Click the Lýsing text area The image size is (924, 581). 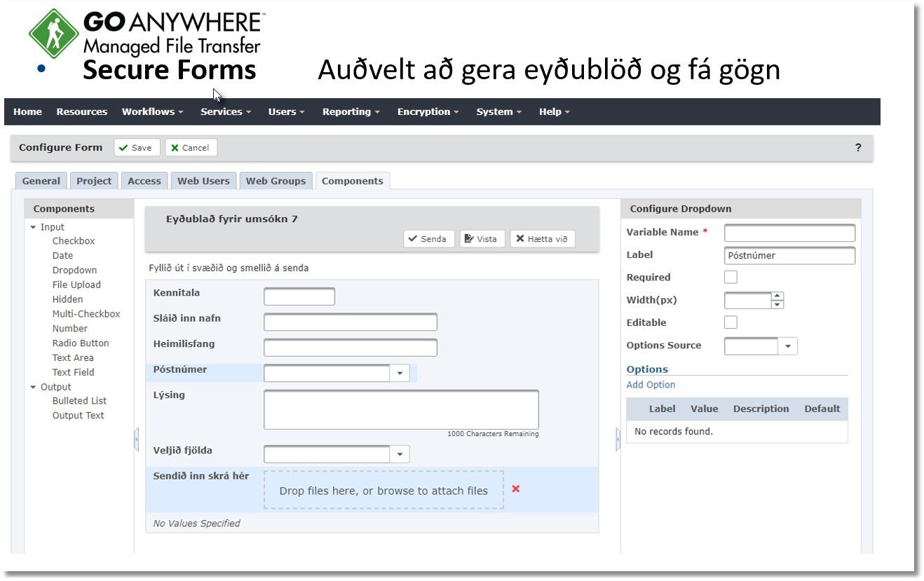click(x=401, y=409)
